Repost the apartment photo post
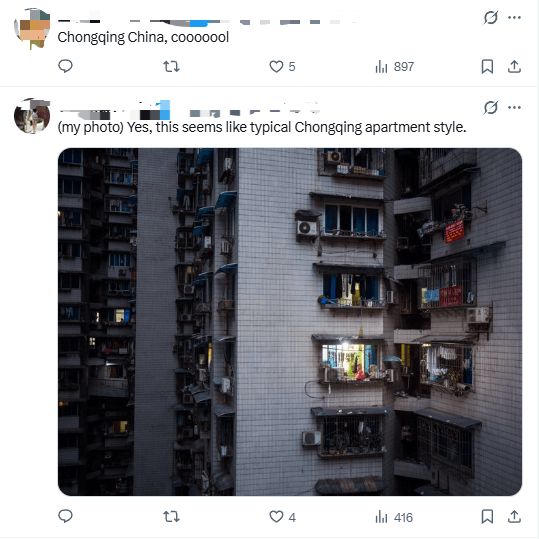This screenshot has height=539, width=539. click(171, 517)
